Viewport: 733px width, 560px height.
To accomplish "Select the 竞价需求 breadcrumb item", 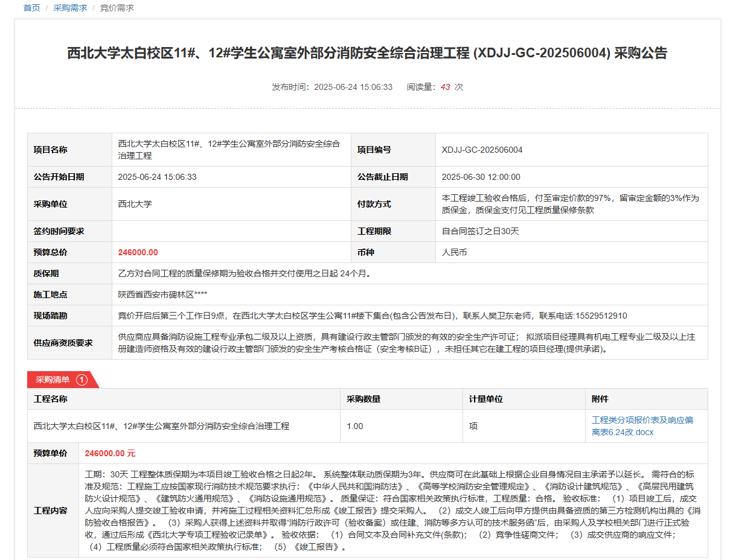I will coord(117,8).
